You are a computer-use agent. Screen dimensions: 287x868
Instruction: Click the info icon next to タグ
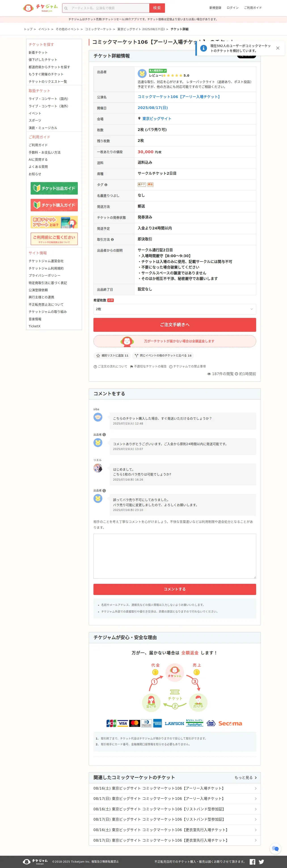(106, 185)
